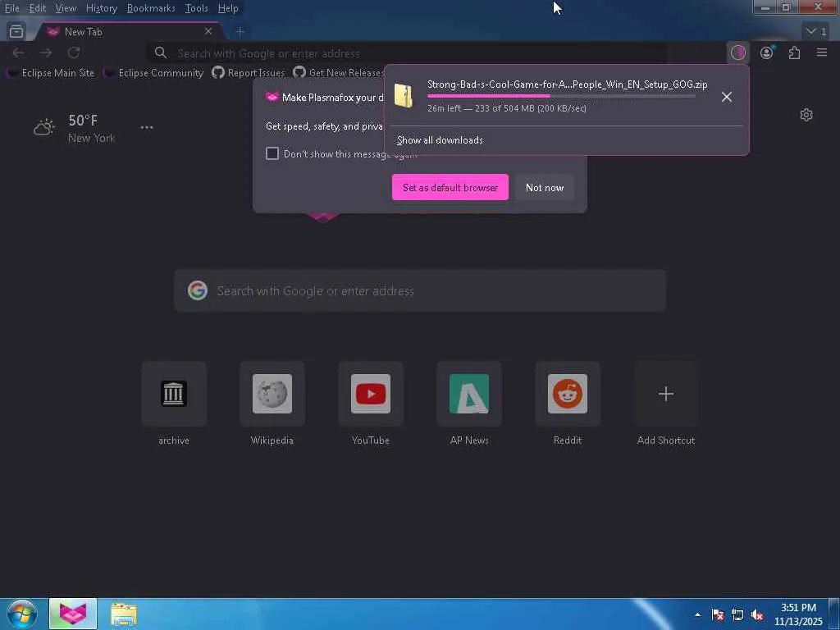Open weather widget three-dot menu
This screenshot has width=840, height=630.
(146, 127)
